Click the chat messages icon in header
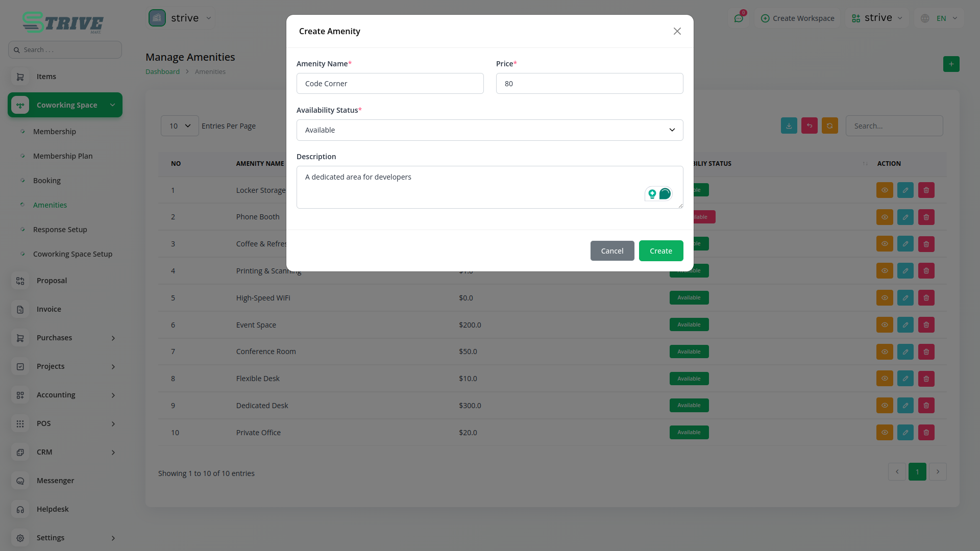This screenshot has height=551, width=980. pyautogui.click(x=739, y=18)
